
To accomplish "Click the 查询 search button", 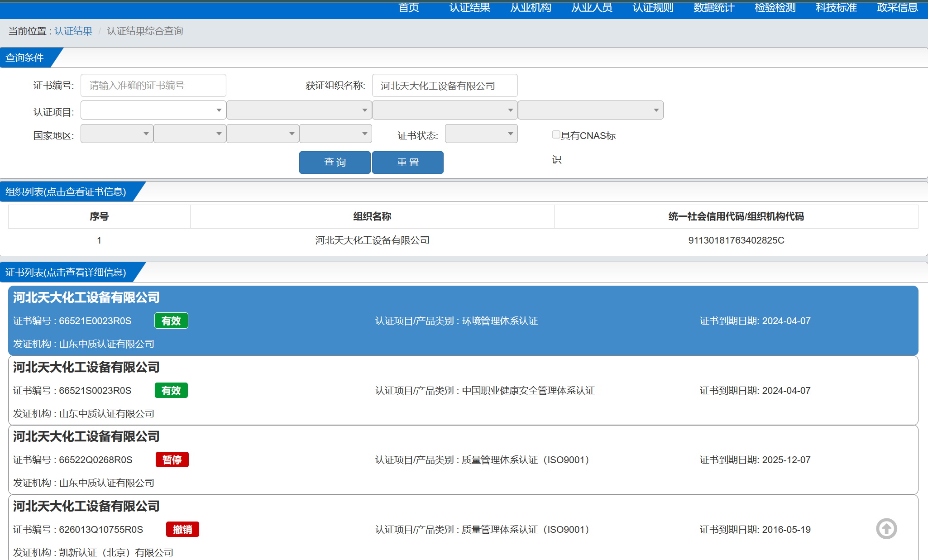I will click(335, 162).
